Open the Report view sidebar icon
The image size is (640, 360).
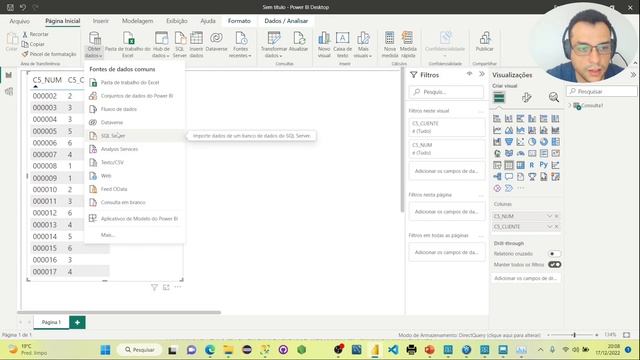[9, 75]
